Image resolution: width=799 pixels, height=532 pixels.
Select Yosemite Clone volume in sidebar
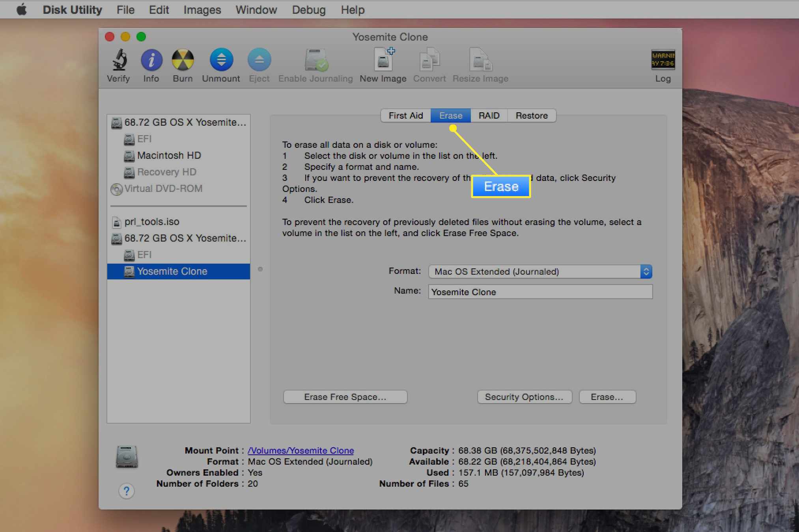179,272
